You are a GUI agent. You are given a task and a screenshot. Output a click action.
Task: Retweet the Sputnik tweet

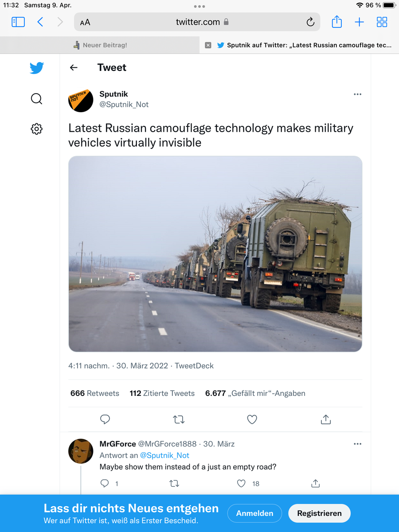pos(179,419)
